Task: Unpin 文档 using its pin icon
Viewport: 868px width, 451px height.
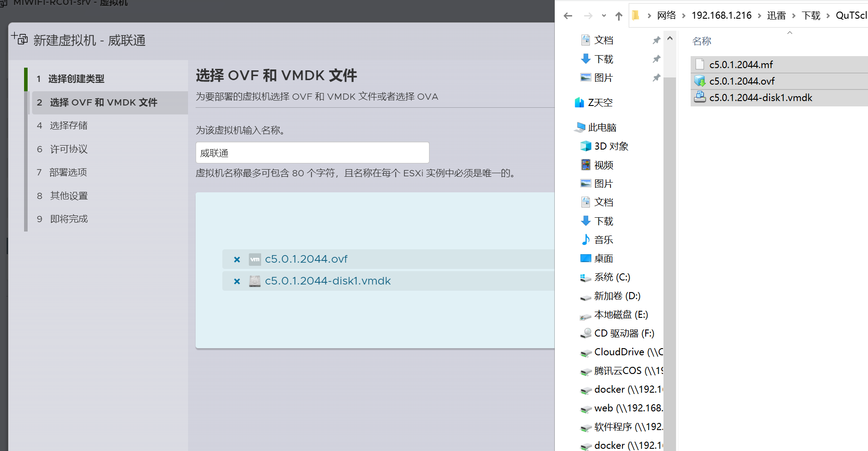Action: 656,40
